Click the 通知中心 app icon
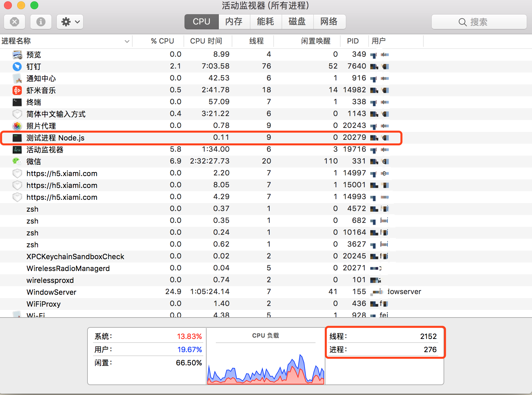 [x=17, y=78]
